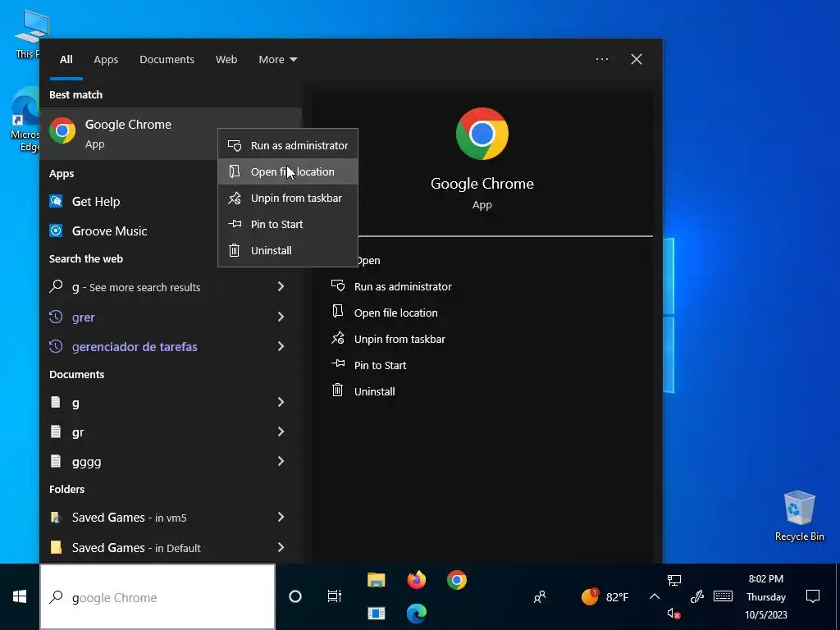Click the muted volume tray icon
The height and width of the screenshot is (630, 840).
[x=674, y=614]
